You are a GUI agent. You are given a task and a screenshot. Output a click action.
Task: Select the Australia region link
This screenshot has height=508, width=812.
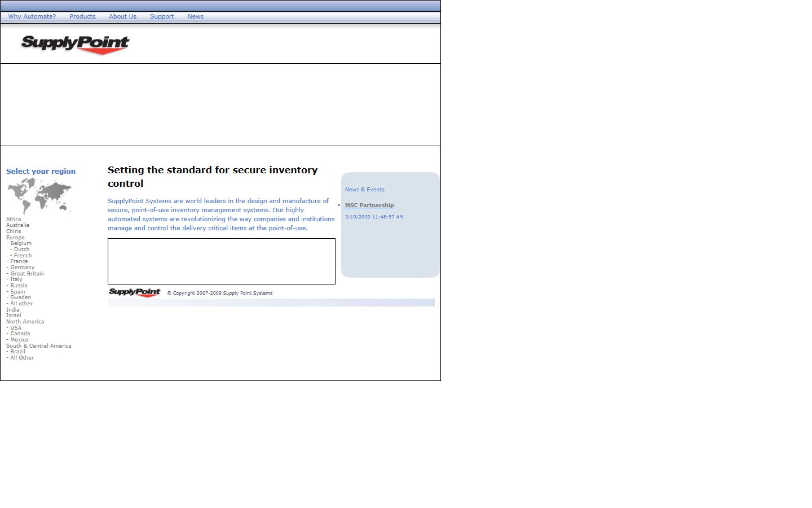[17, 225]
